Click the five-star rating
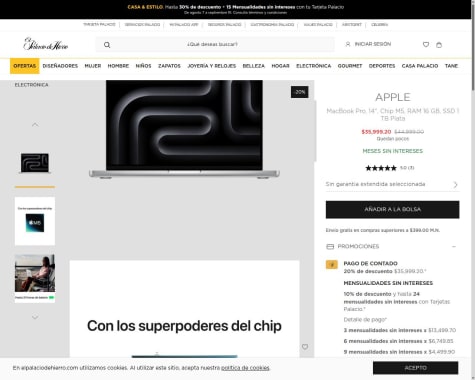Image resolution: width=475 pixels, height=380 pixels. [381, 168]
